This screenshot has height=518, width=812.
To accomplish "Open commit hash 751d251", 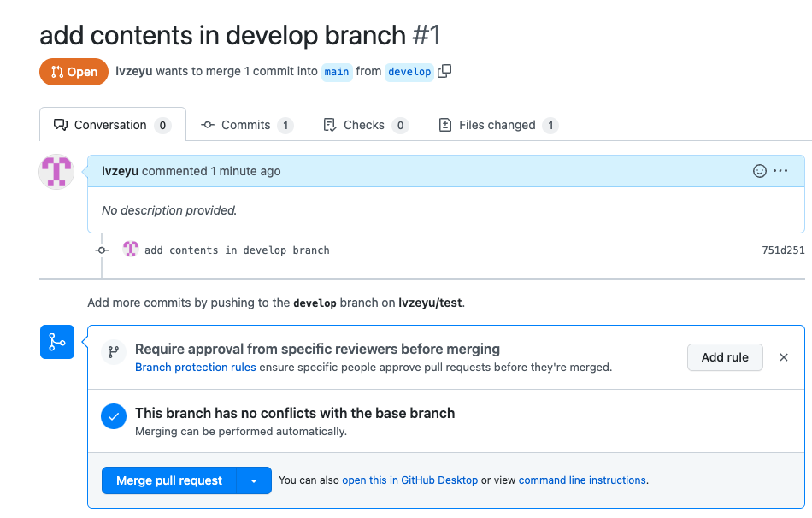I will tap(783, 250).
